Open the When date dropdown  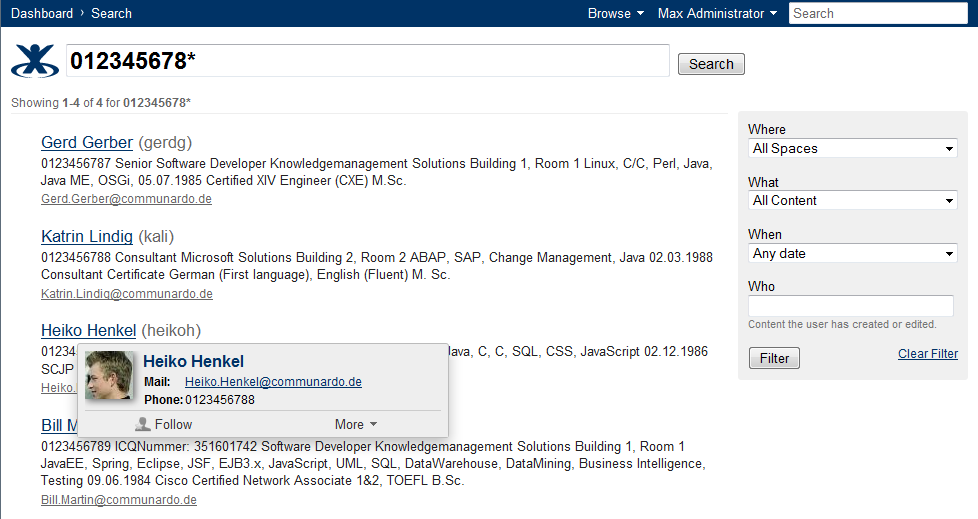coord(852,253)
